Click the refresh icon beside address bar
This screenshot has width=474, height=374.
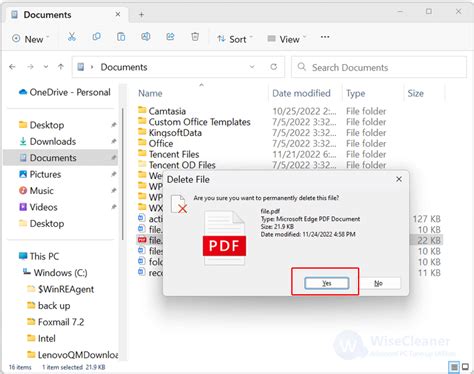[x=274, y=67]
